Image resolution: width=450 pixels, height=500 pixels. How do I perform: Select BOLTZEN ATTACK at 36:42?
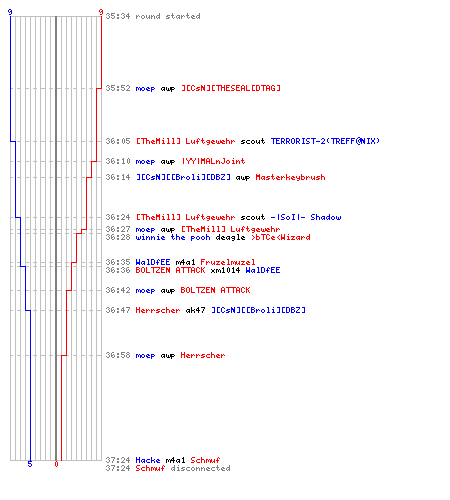(x=215, y=290)
